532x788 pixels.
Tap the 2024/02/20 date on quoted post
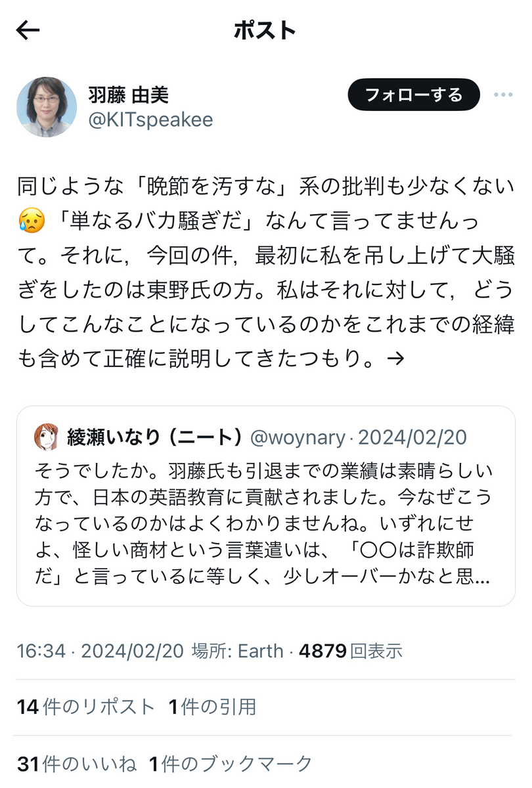coord(412,437)
